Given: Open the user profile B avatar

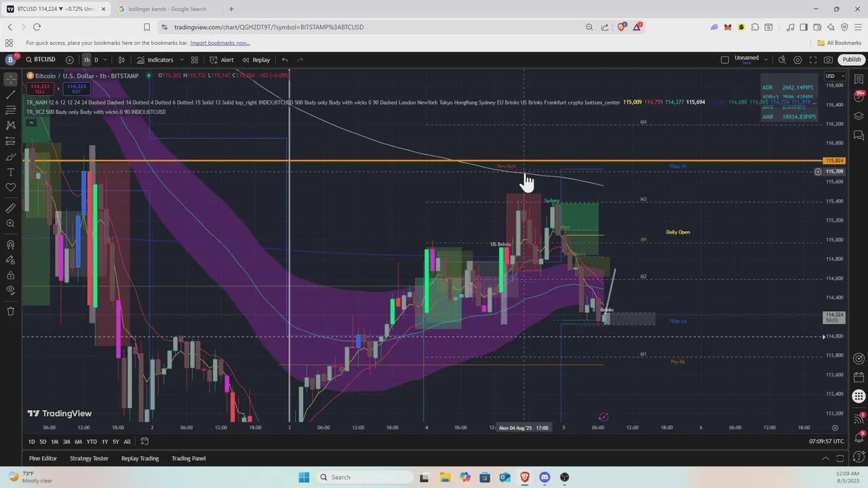Looking at the screenshot, I should coord(10,60).
